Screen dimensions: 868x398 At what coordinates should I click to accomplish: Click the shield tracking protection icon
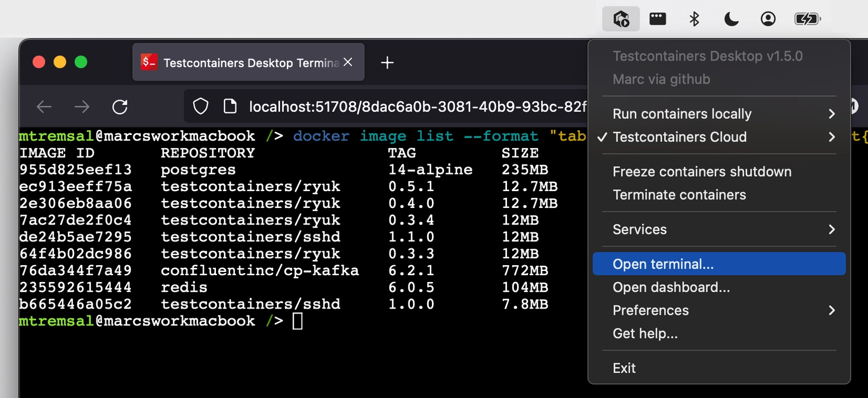(201, 107)
